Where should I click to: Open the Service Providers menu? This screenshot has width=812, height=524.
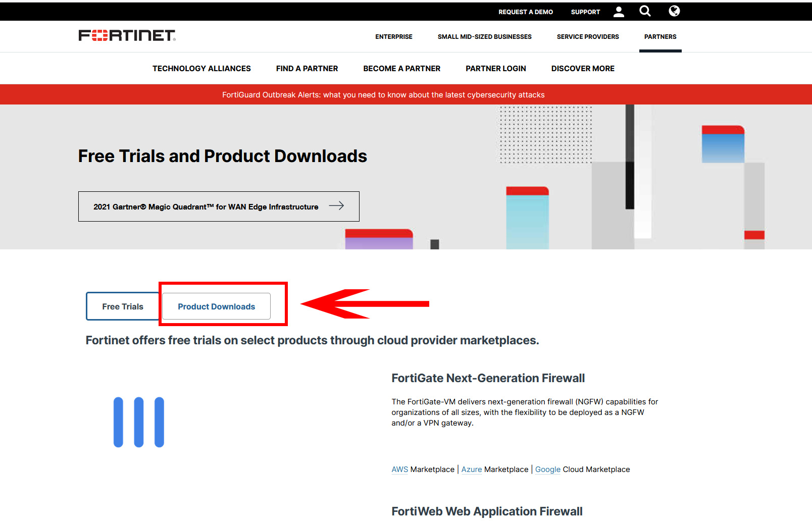click(588, 37)
